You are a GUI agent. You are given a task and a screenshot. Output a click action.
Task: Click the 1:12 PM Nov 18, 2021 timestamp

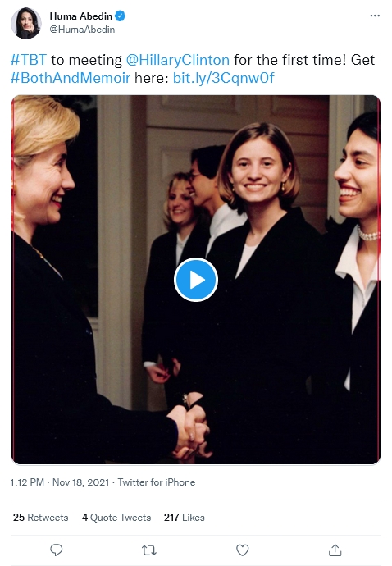[x=60, y=482]
